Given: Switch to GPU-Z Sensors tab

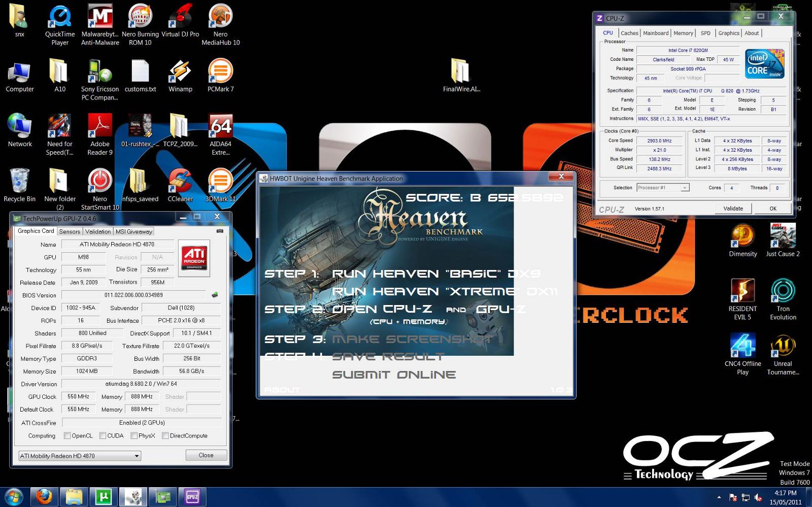Looking at the screenshot, I should [70, 231].
